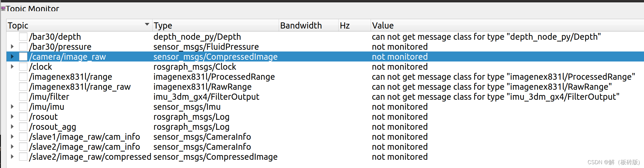Select the /imagenex831l/range_raw row

tap(325, 87)
